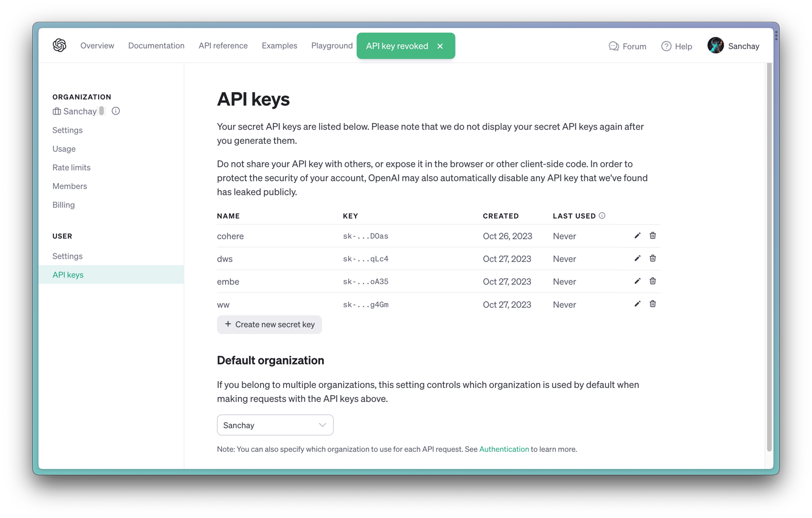
Task: Open user Settings in sidebar
Action: click(68, 256)
